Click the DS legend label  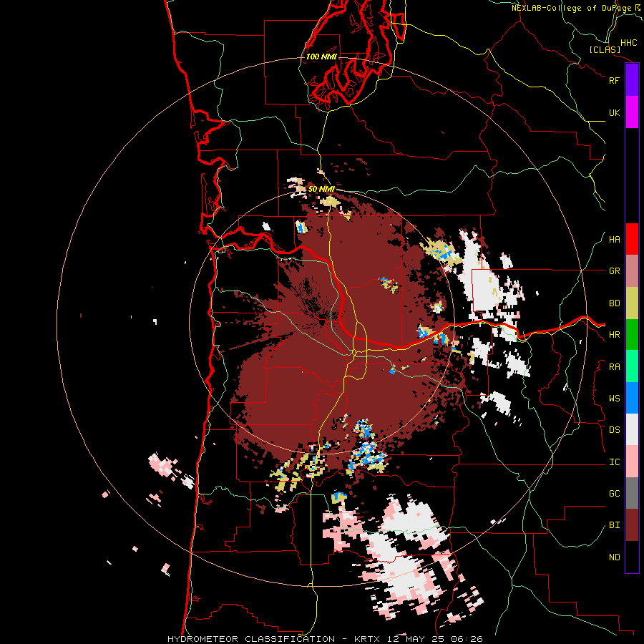pos(614,430)
